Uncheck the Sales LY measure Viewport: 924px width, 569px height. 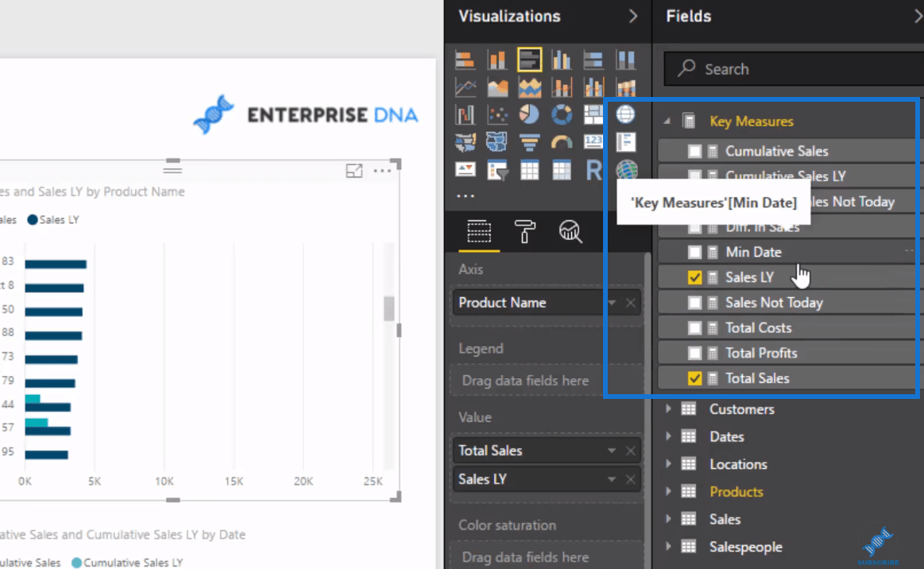click(694, 277)
